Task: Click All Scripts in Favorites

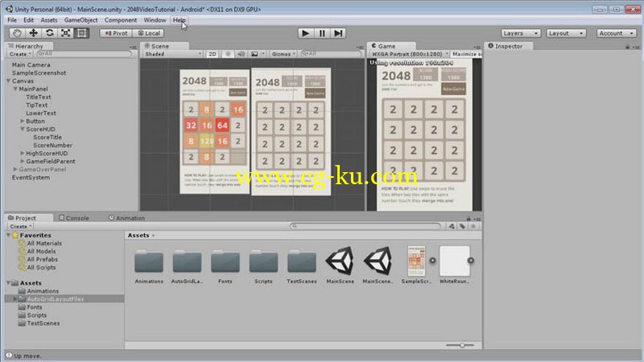Action: [x=41, y=267]
